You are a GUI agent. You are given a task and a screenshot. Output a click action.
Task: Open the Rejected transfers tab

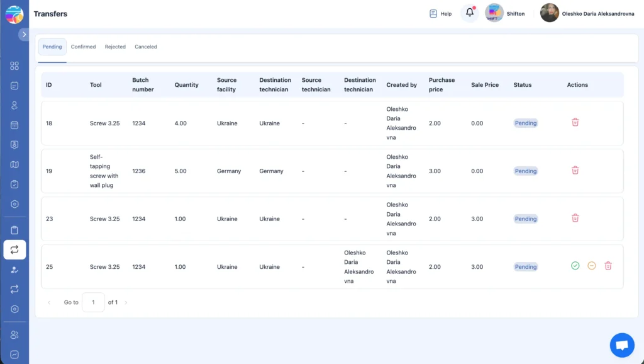click(x=115, y=47)
